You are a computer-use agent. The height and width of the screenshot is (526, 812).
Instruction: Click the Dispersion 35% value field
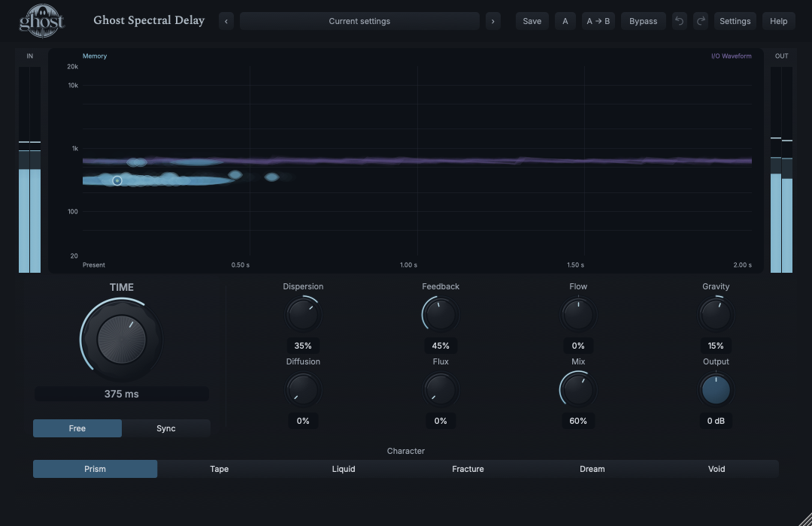[x=303, y=346]
